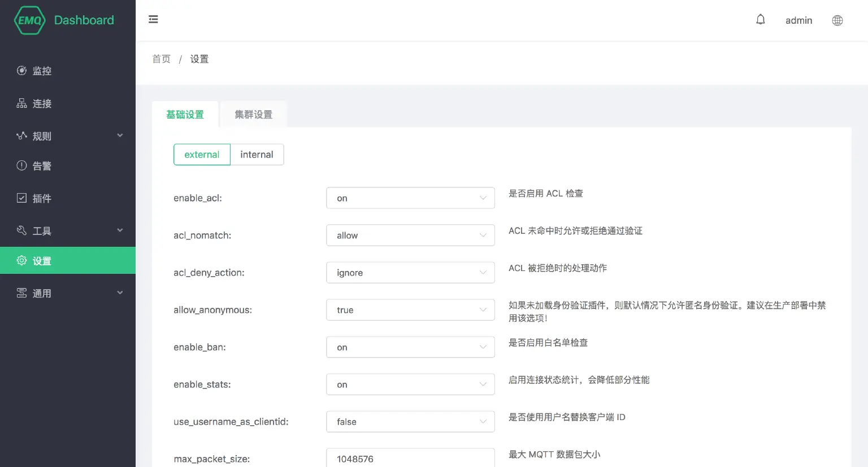Image resolution: width=868 pixels, height=467 pixels.
Task: Go to 连接 connections in sidebar
Action: 42,103
